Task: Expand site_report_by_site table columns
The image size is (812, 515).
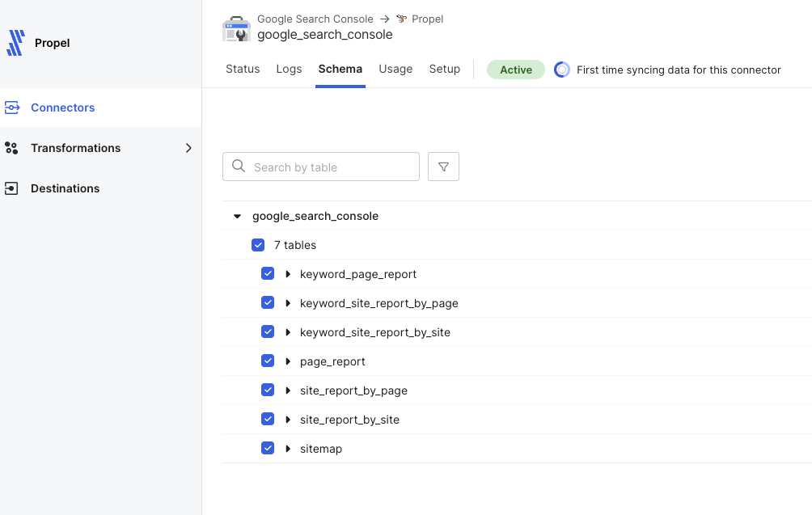Action: coord(288,420)
